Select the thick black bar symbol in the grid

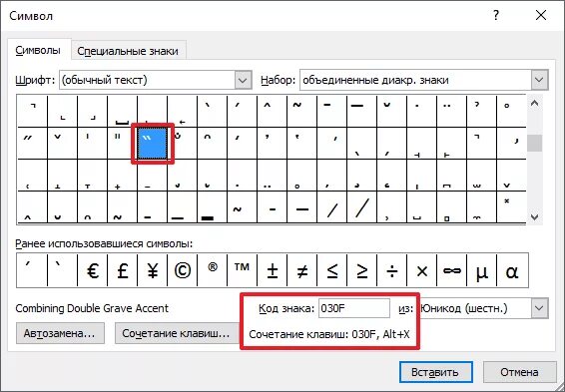tap(213, 207)
